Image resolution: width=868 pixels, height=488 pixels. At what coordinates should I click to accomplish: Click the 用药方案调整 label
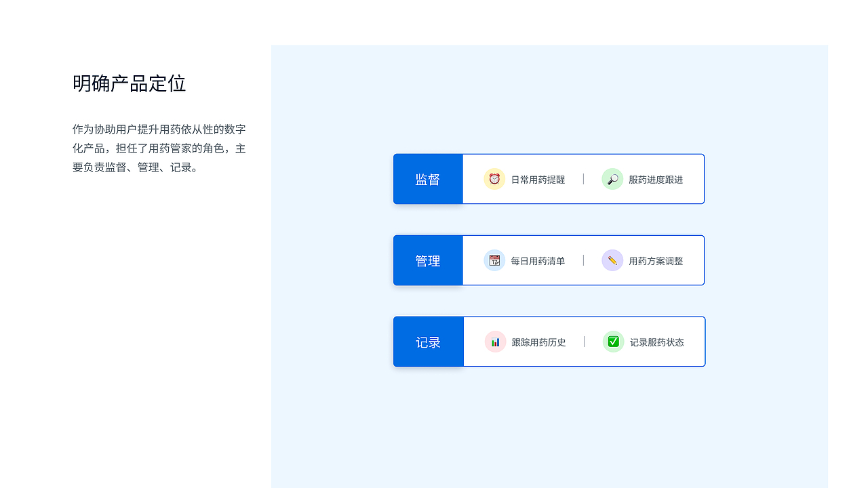point(656,261)
